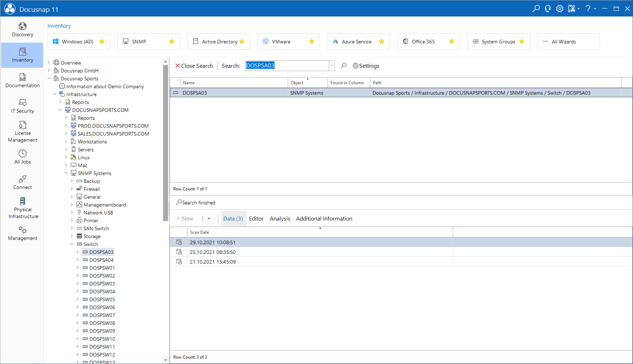
Task: Collapse the Infrastructure tree node
Action: pyautogui.click(x=55, y=94)
